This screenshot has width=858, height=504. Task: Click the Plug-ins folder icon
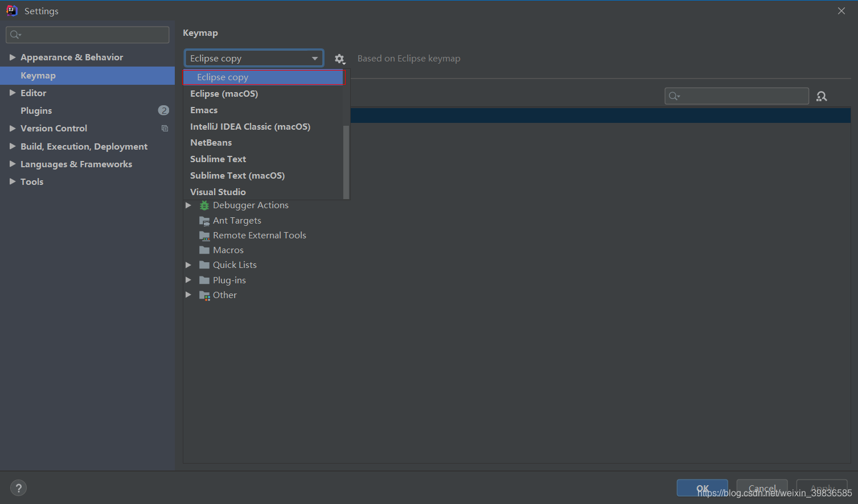tap(204, 280)
